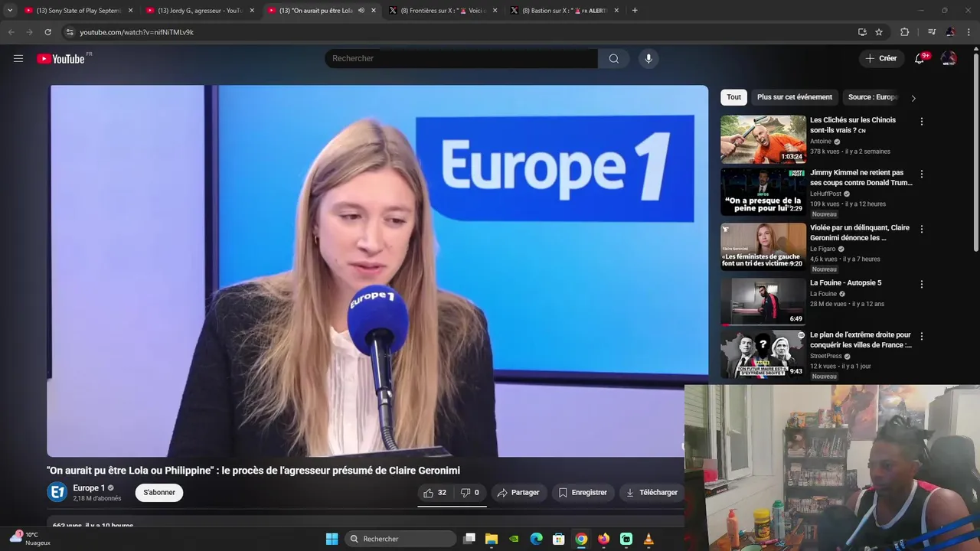The width and height of the screenshot is (980, 551).
Task: Click the YouTube search field
Action: click(461, 58)
